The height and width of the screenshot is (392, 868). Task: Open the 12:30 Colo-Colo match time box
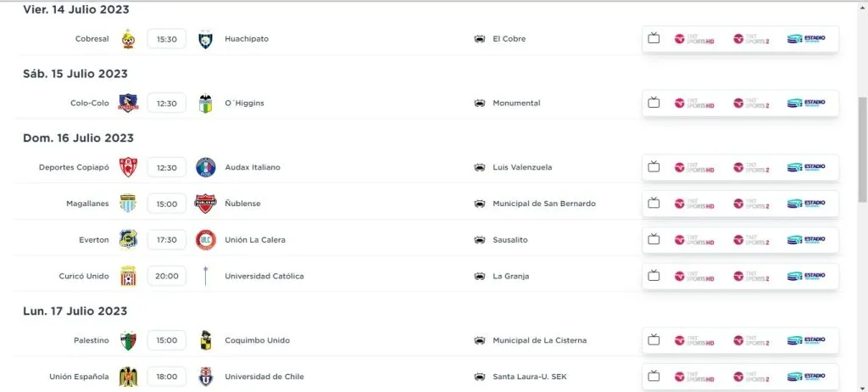pos(166,104)
